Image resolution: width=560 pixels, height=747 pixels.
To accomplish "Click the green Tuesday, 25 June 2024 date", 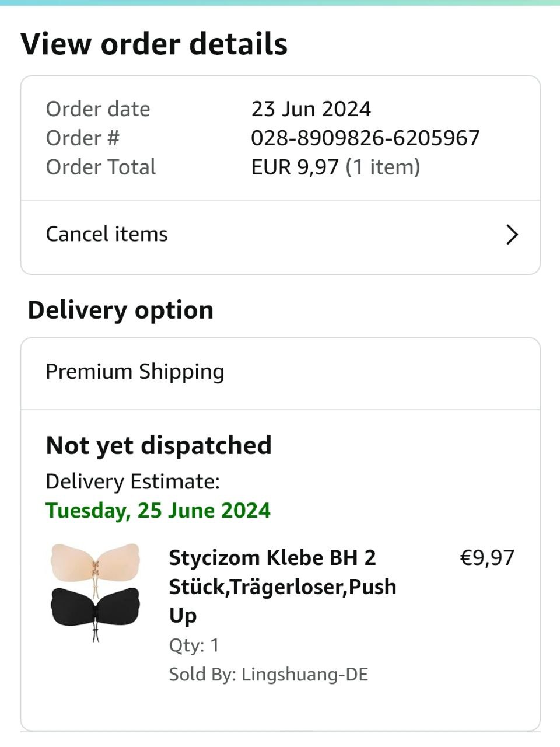I will (158, 511).
